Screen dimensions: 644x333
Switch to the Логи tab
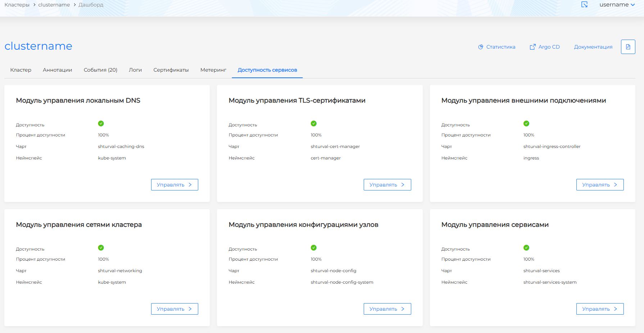[135, 70]
